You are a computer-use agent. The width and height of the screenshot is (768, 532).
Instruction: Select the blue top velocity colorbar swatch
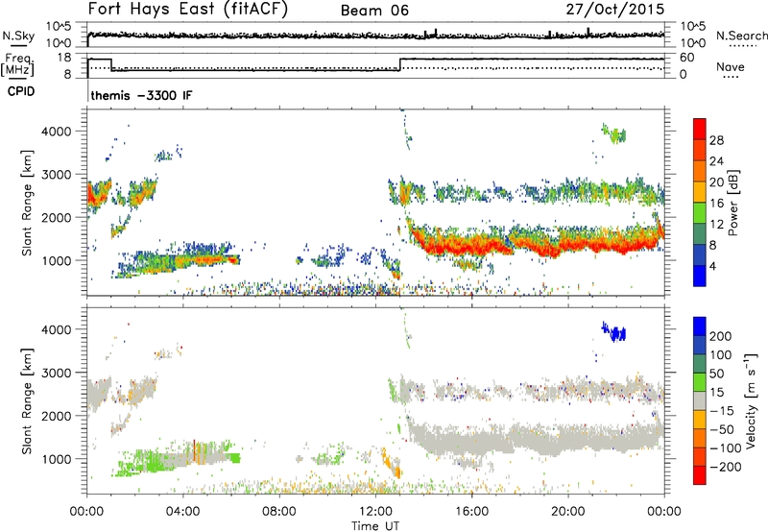pyautogui.click(x=700, y=326)
